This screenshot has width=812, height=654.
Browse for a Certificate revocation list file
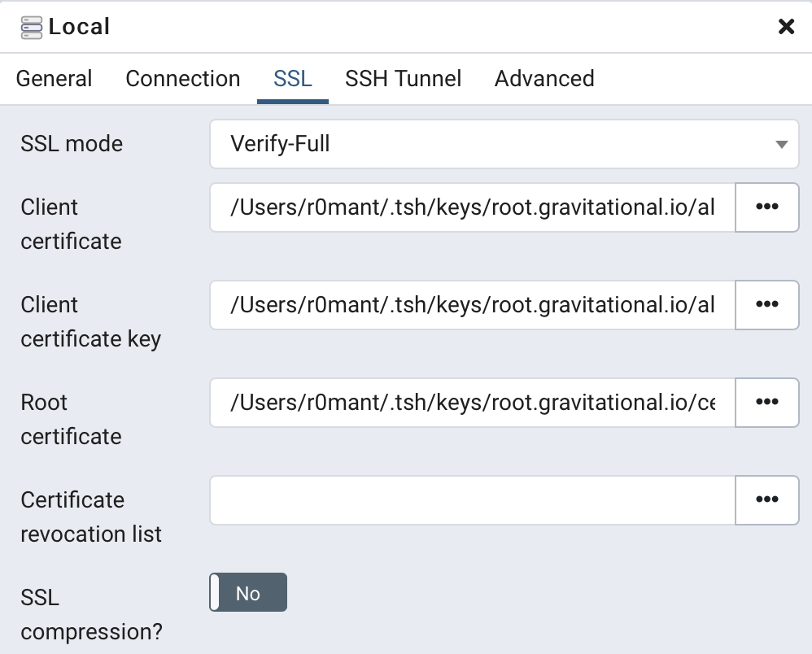tap(766, 500)
